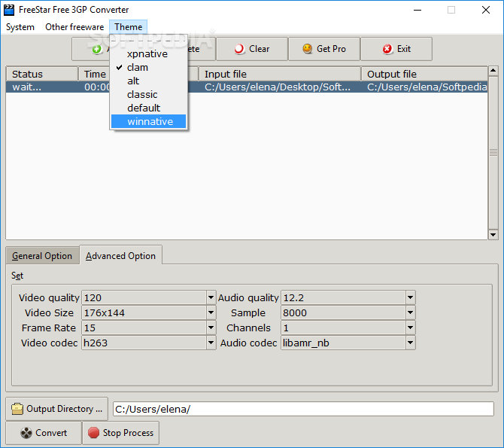This screenshot has width=504, height=448.
Task: Click the Exit button label
Action: [x=404, y=49]
